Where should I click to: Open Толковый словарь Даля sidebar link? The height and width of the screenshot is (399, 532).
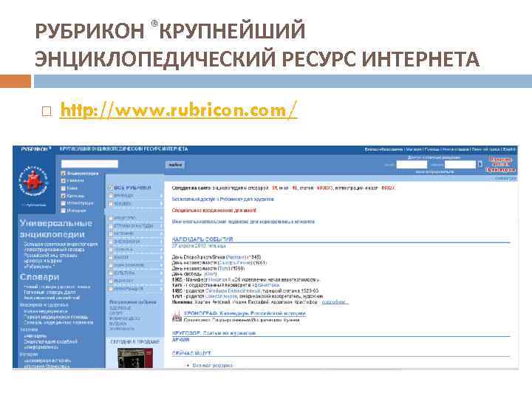coord(50,292)
